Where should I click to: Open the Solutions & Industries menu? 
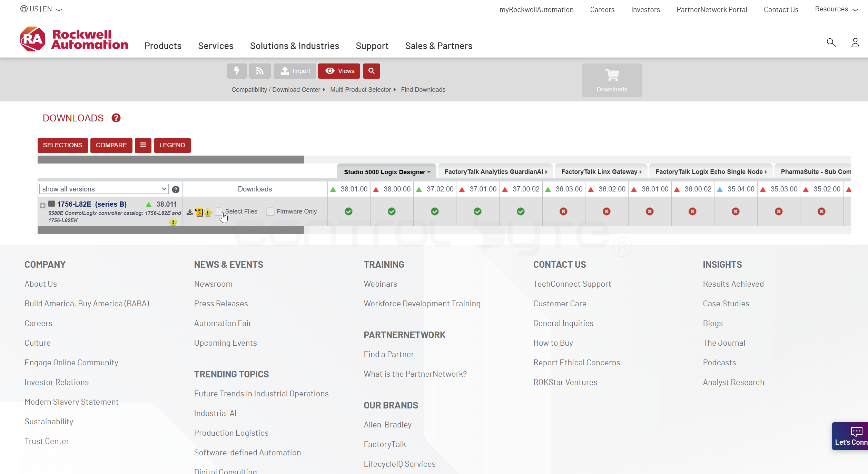295,46
